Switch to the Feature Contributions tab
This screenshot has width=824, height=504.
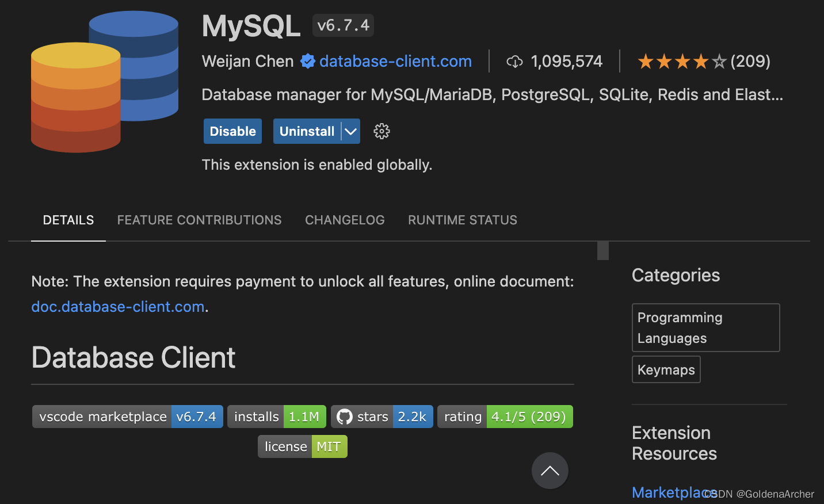(199, 220)
